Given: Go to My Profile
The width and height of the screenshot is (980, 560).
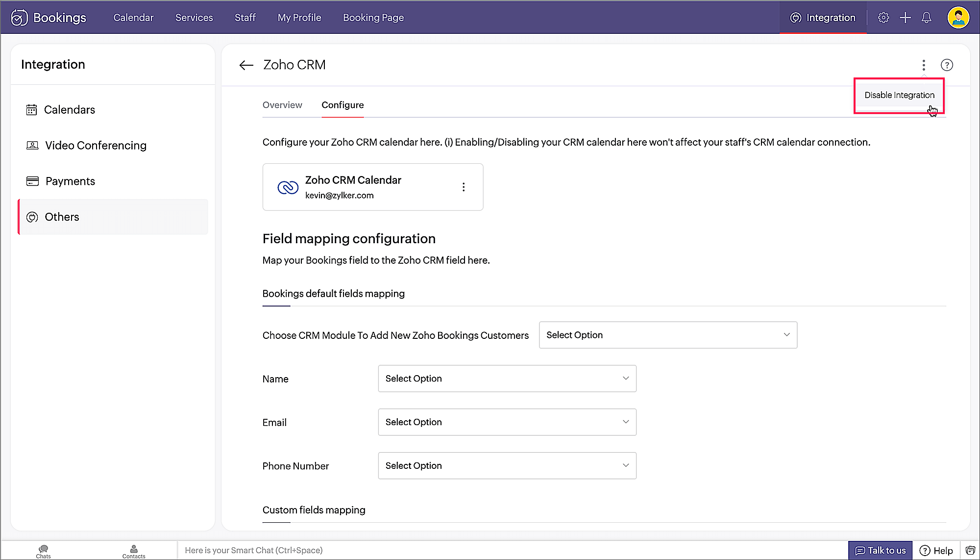Looking at the screenshot, I should point(299,18).
